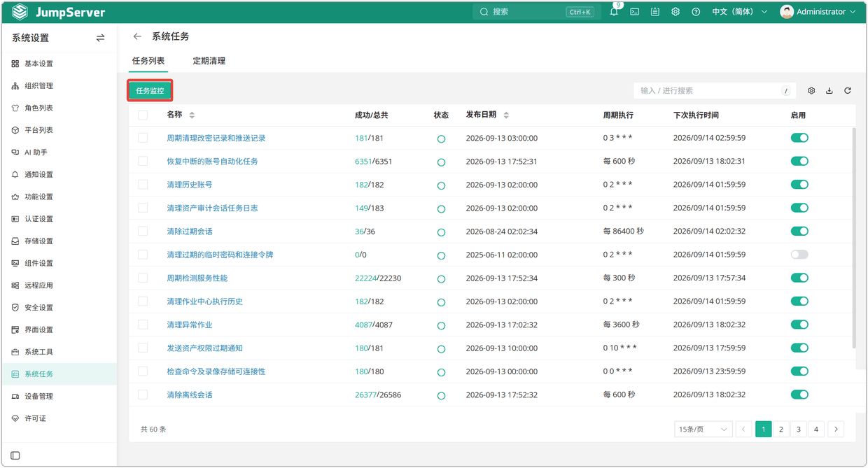
Task: Open the help question mark icon
Action: (696, 12)
